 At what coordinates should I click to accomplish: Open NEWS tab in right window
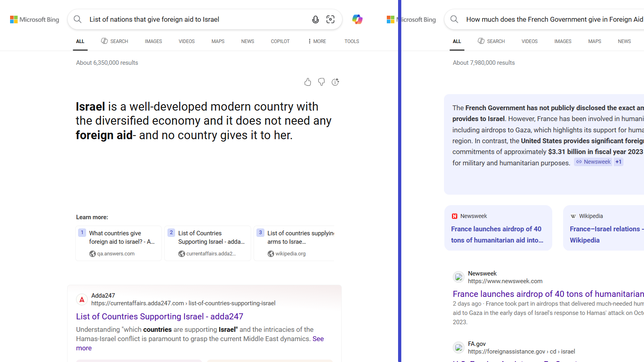point(624,41)
